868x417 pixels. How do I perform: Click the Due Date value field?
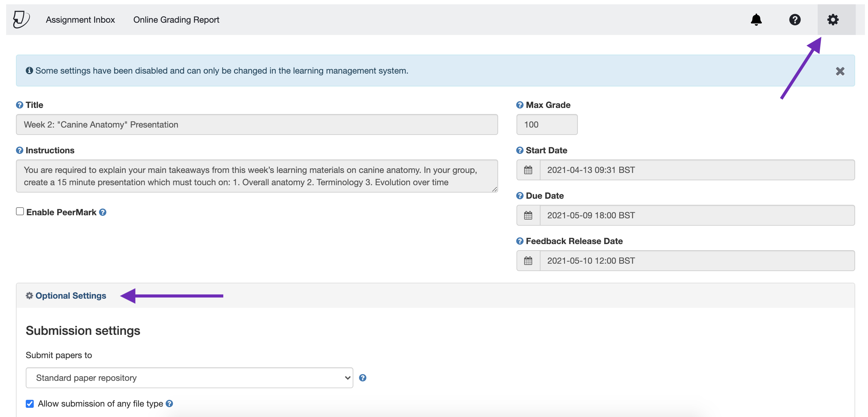coord(697,215)
